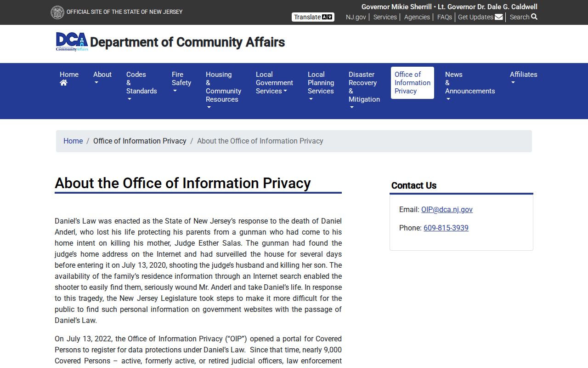
Task: Click the 'About the Office of Information Privacy' breadcrumb text
Action: point(260,141)
